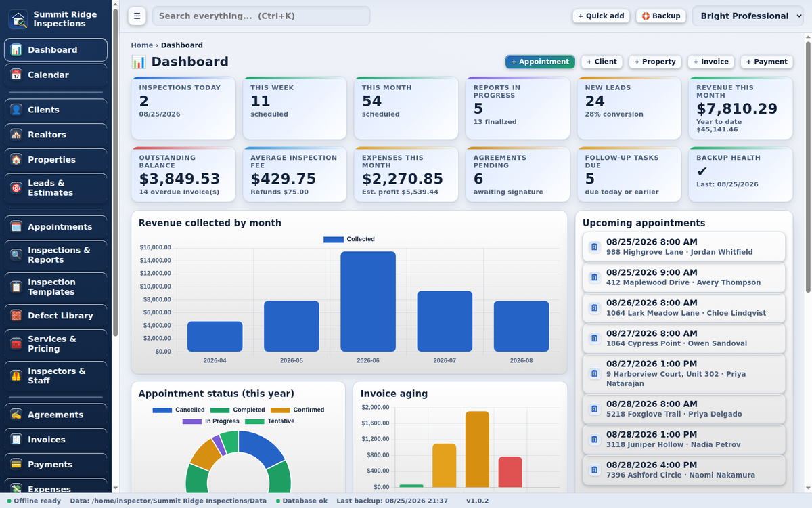This screenshot has height=508, width=812.
Task: Open Calendar in the sidebar menu
Action: click(x=55, y=75)
